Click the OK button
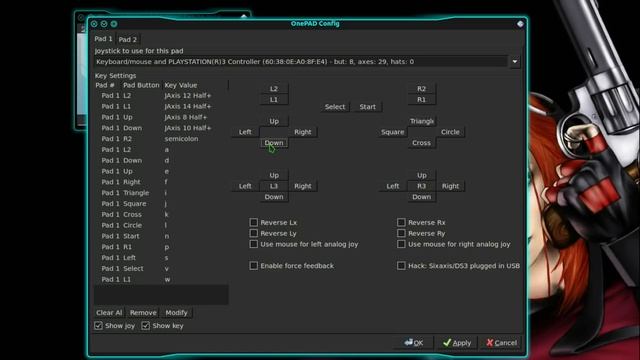Screen dimensions: 640x360 coord(414,343)
